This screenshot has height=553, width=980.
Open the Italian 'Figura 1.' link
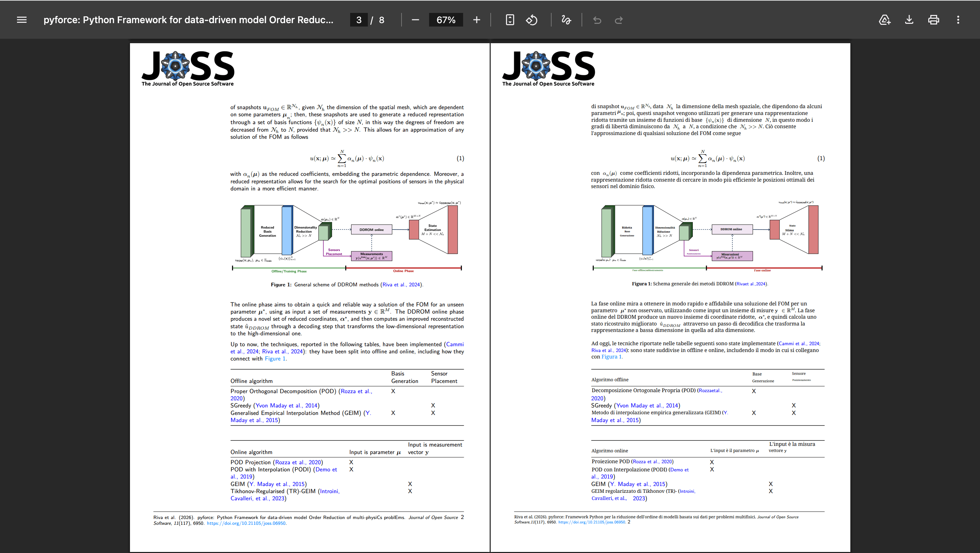click(x=612, y=357)
